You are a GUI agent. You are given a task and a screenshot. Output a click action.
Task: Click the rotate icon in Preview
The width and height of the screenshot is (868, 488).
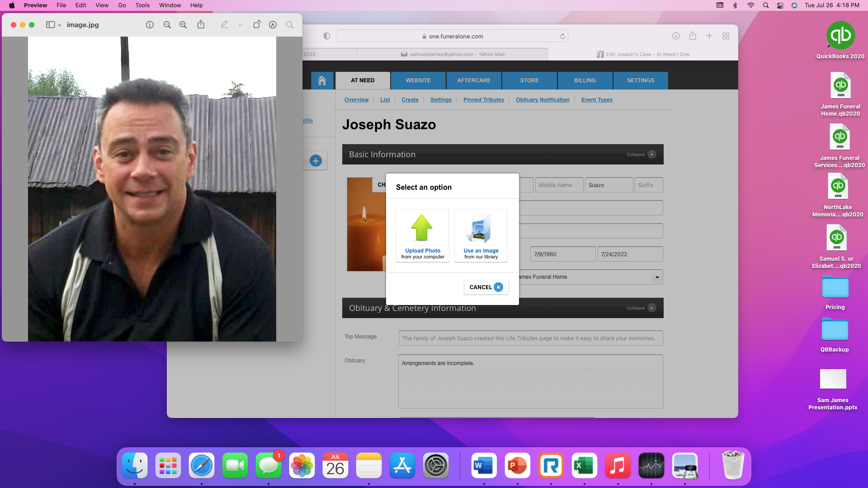tap(256, 25)
